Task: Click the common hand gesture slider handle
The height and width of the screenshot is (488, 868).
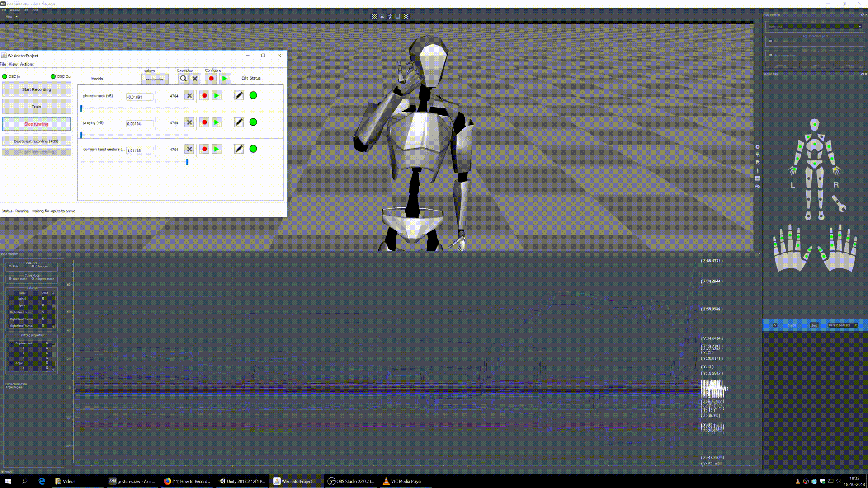Action: 187,162
